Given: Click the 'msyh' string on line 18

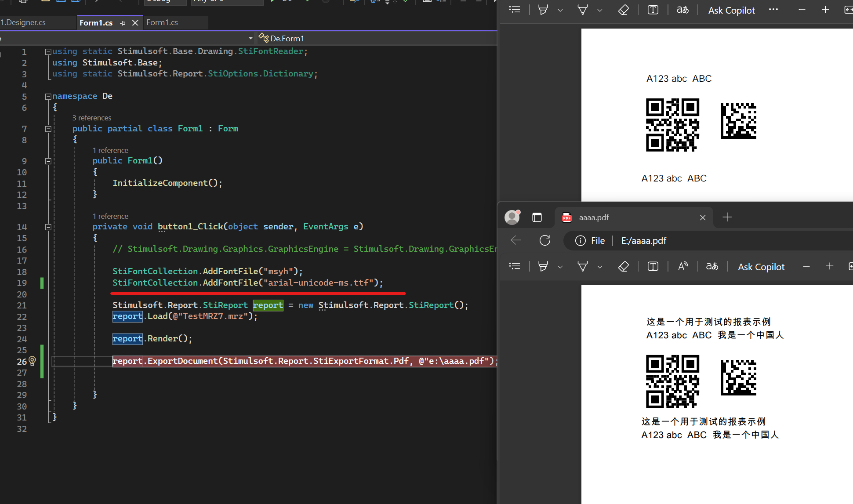Looking at the screenshot, I should 278,272.
